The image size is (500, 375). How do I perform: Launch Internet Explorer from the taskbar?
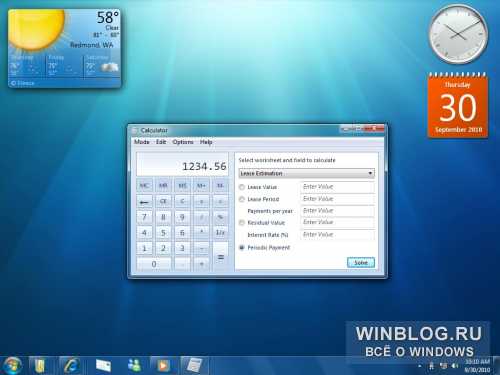point(71,366)
